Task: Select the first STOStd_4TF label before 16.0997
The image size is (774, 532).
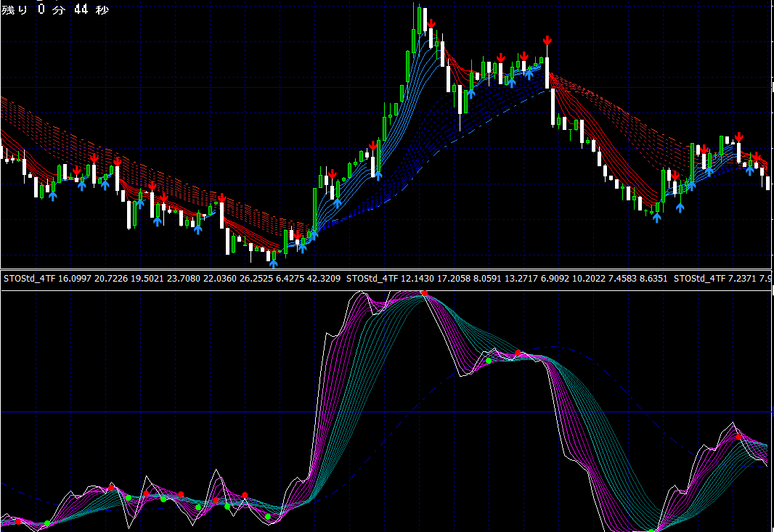Action: [29, 278]
